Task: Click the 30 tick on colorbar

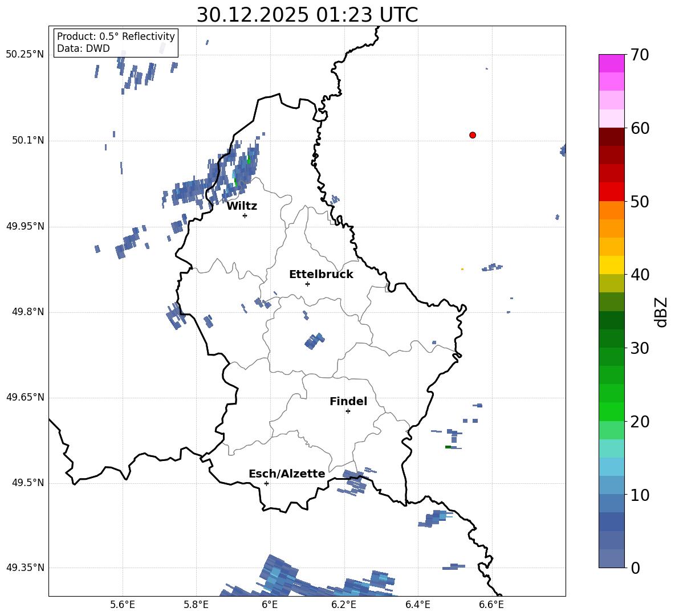Action: coord(640,348)
